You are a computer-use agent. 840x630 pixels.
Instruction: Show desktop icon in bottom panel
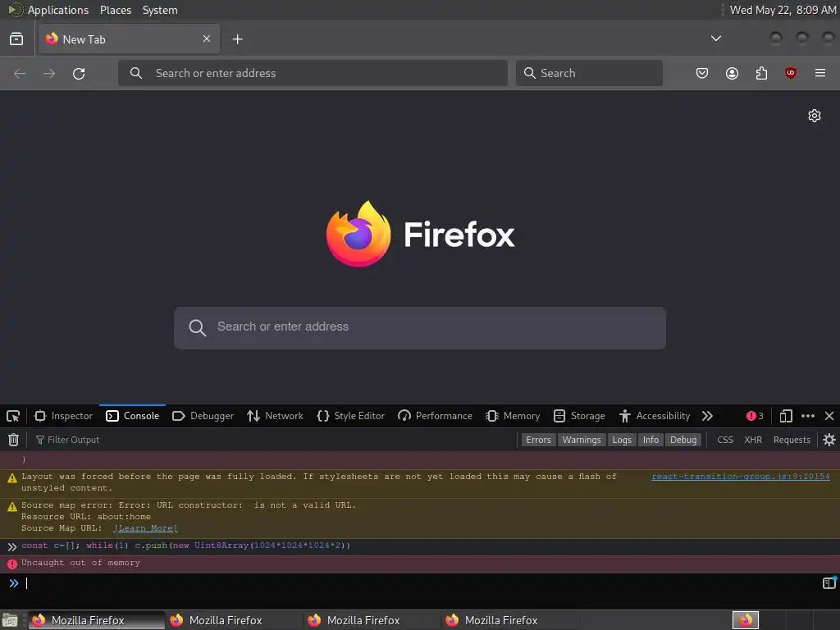pos(10,620)
